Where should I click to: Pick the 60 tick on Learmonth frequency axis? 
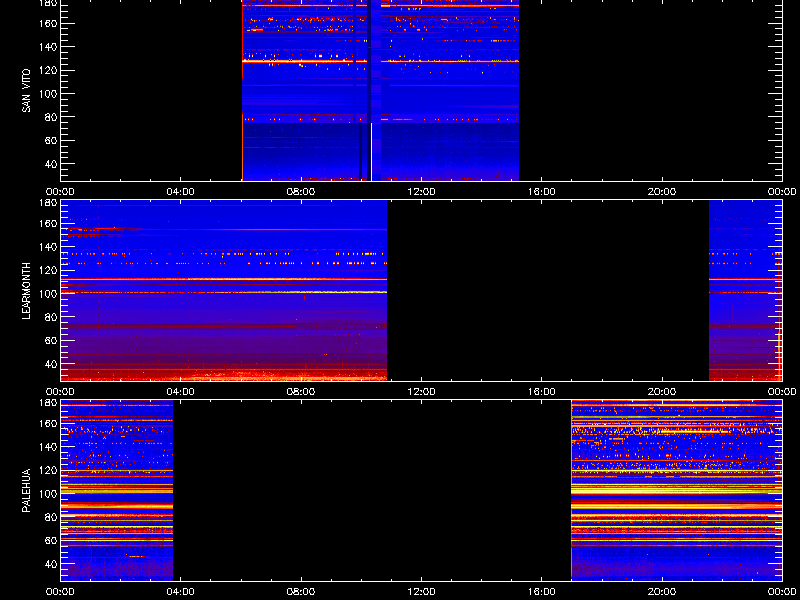click(51, 341)
